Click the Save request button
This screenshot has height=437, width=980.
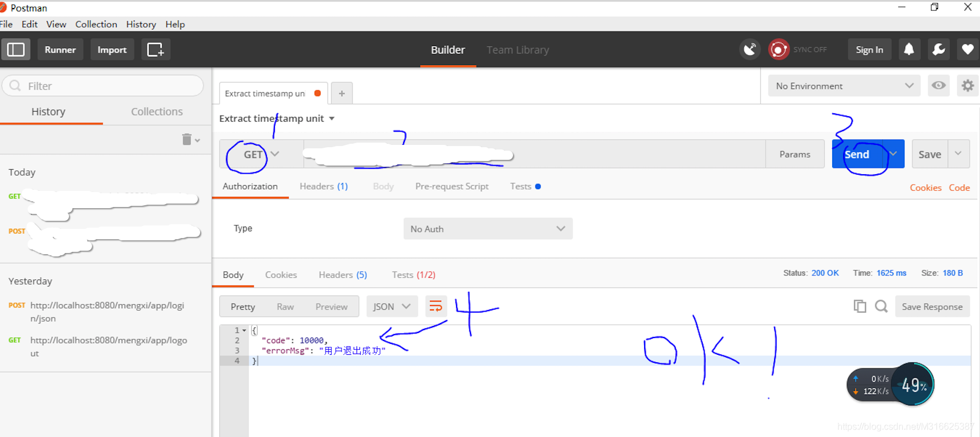click(x=929, y=154)
